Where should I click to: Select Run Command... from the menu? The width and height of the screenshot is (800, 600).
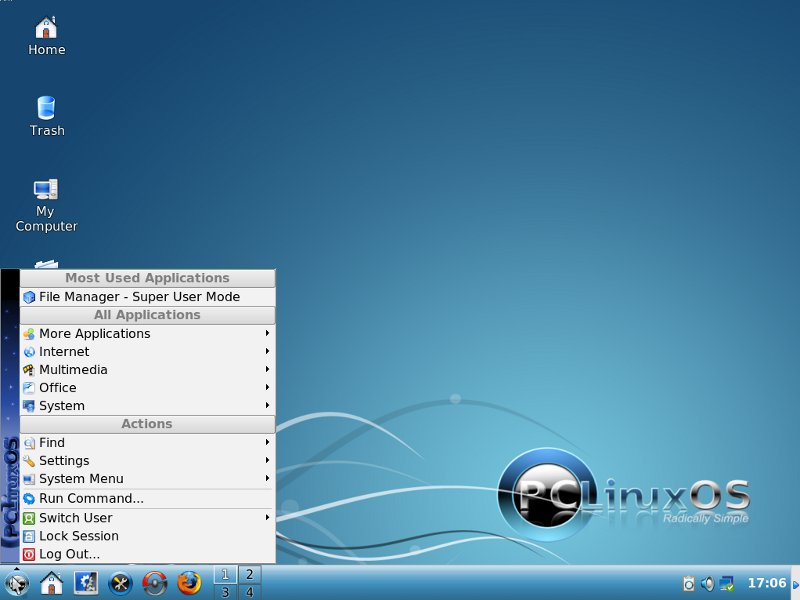91,499
